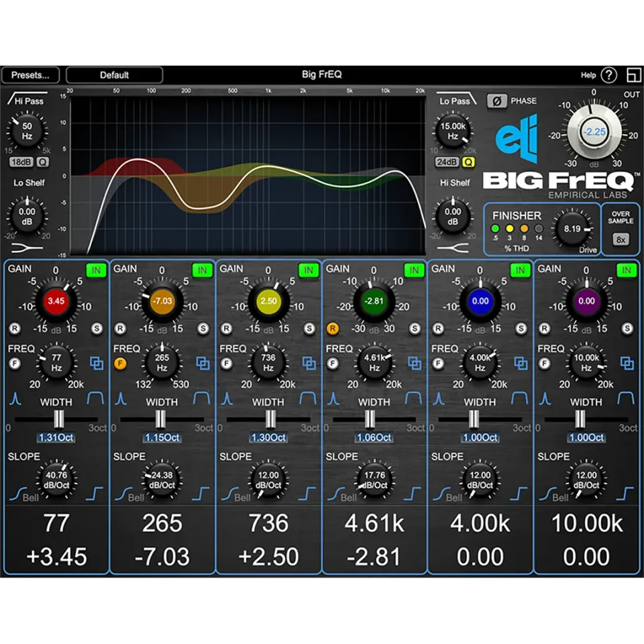Screen dimensions: 644x644
Task: Click the S button on the red band
Action: click(97, 329)
